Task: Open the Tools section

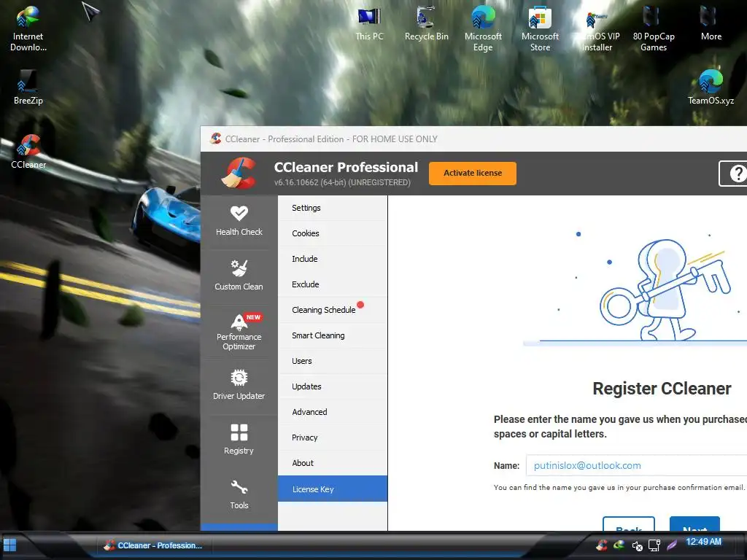Action: [239, 495]
